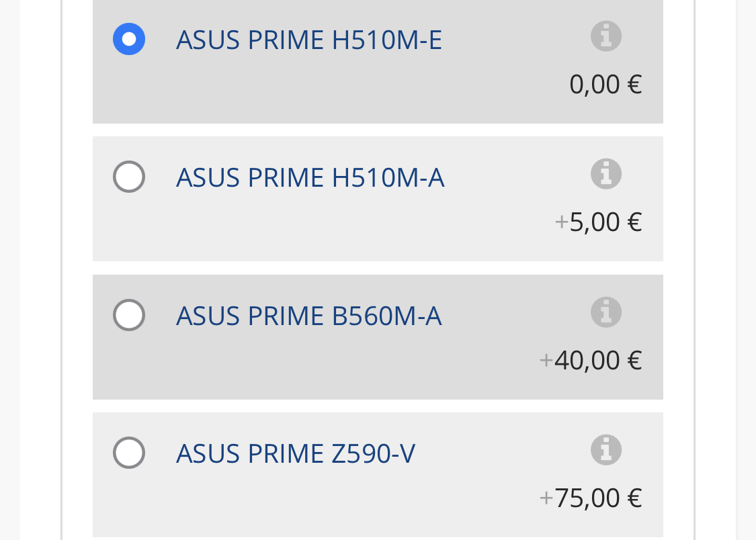Click the +5,00 € surcharge price
The height and width of the screenshot is (540, 756).
click(599, 222)
